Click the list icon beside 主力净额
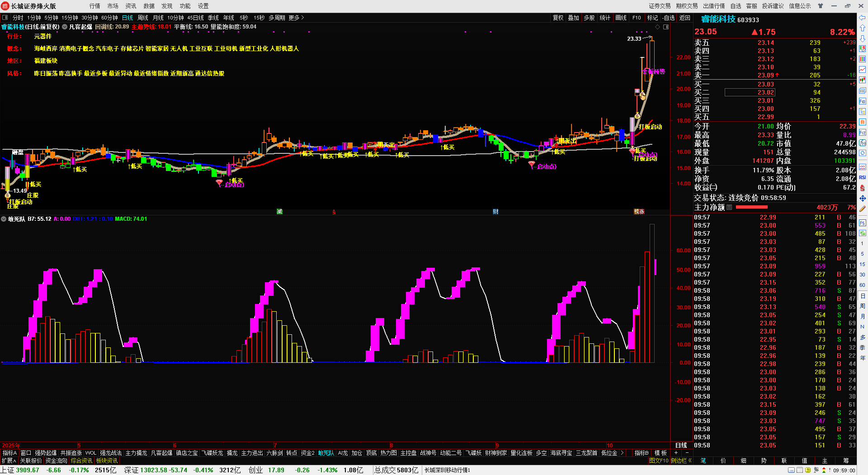This screenshot has width=868, height=475. pyautogui.click(x=729, y=207)
